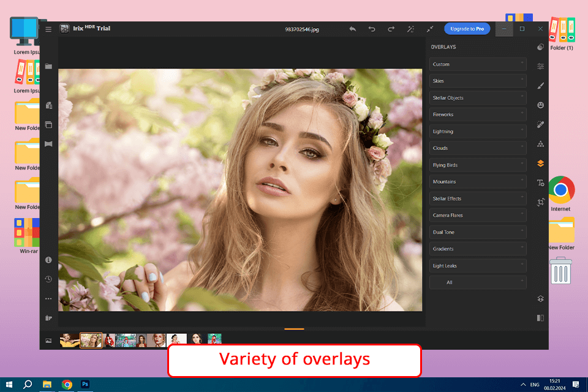Click the collapse fullscreen arrows icon
The width and height of the screenshot is (588, 392).
tap(430, 29)
